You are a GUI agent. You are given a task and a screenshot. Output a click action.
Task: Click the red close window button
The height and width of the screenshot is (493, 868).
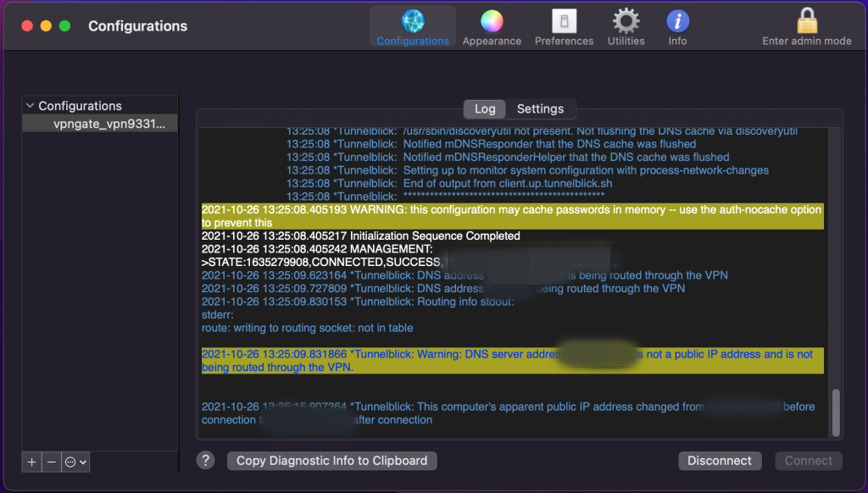pos(27,26)
